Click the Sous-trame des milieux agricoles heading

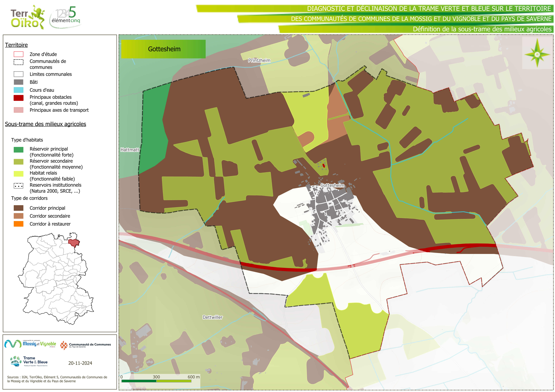pyautogui.click(x=45, y=124)
